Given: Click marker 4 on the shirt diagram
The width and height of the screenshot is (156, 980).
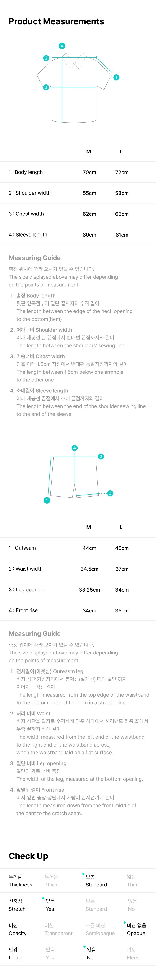Looking at the screenshot, I should click(x=62, y=46).
